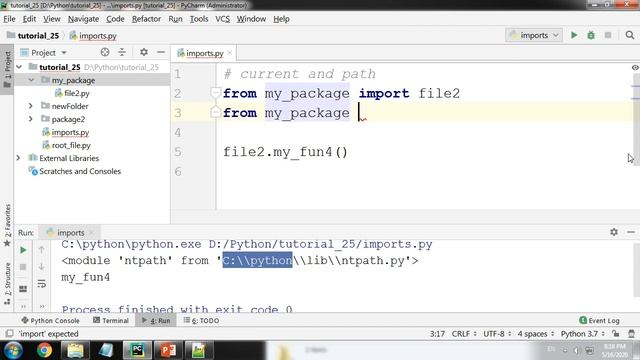Toggle the 1: Project side tab

[x=7, y=69]
